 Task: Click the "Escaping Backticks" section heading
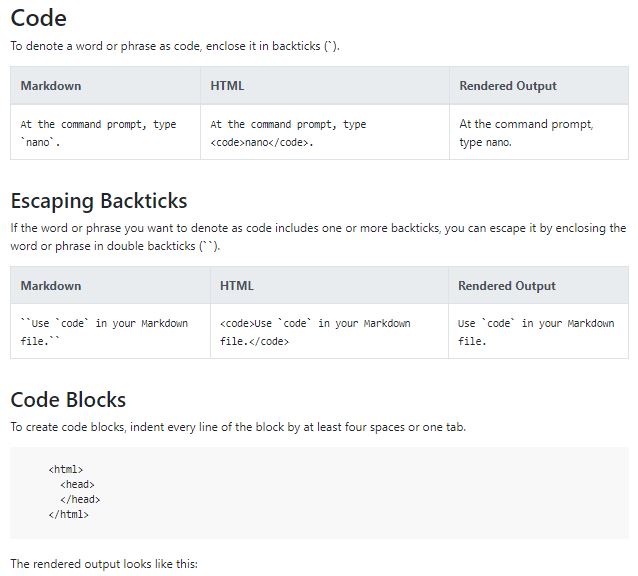click(99, 201)
